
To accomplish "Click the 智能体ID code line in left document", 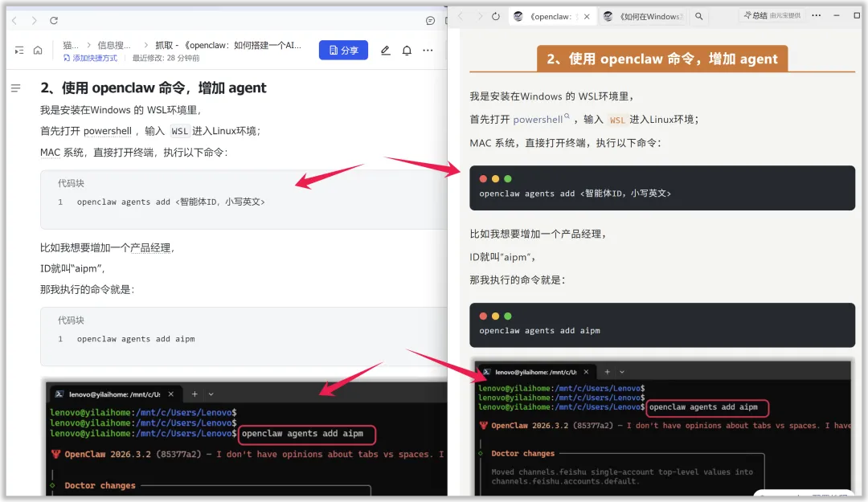I will (170, 202).
